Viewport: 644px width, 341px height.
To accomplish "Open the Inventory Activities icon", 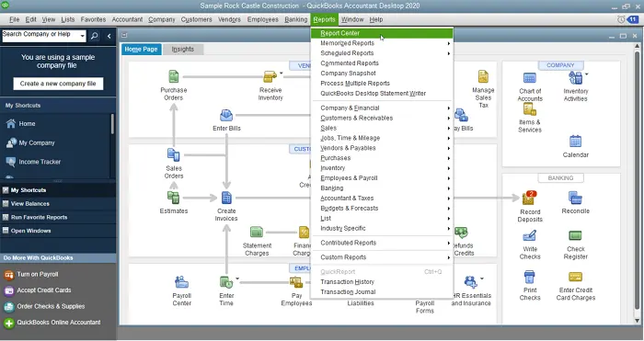I will [575, 77].
